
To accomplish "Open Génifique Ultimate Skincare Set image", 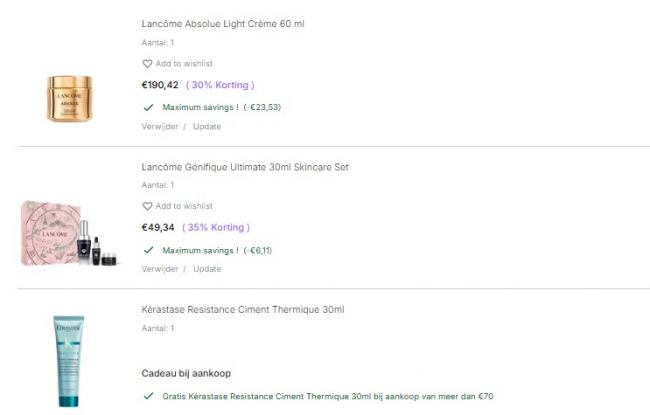I will click(69, 234).
